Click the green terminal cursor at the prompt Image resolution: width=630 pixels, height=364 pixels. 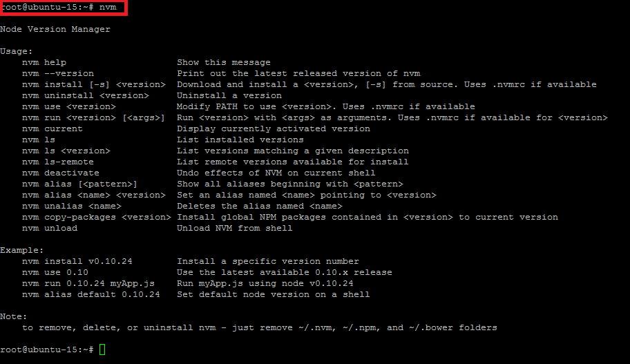(x=102, y=349)
